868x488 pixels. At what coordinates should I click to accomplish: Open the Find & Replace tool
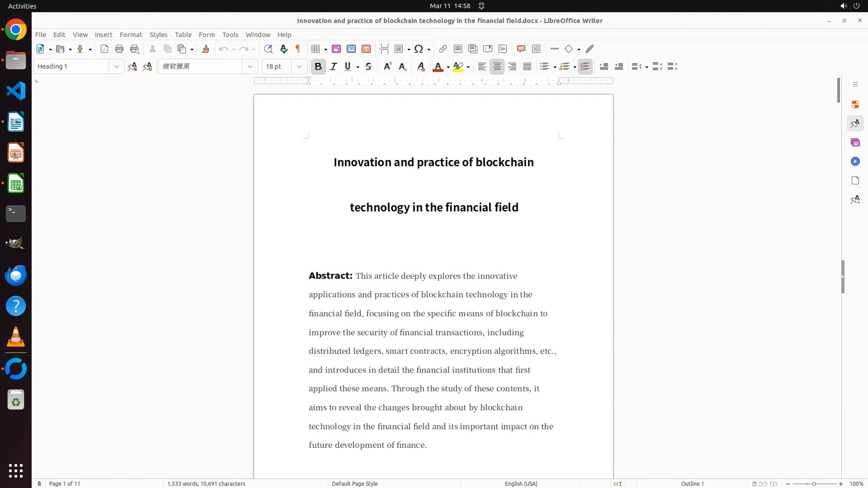pyautogui.click(x=268, y=49)
